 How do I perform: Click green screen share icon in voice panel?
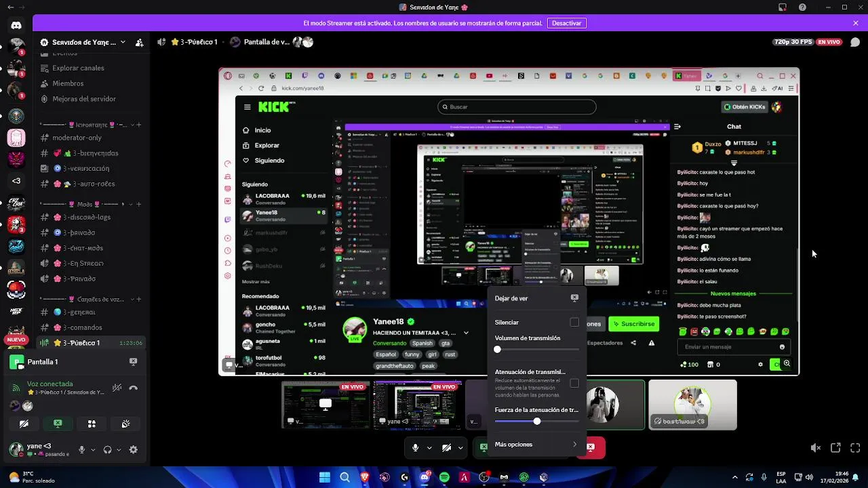(58, 424)
